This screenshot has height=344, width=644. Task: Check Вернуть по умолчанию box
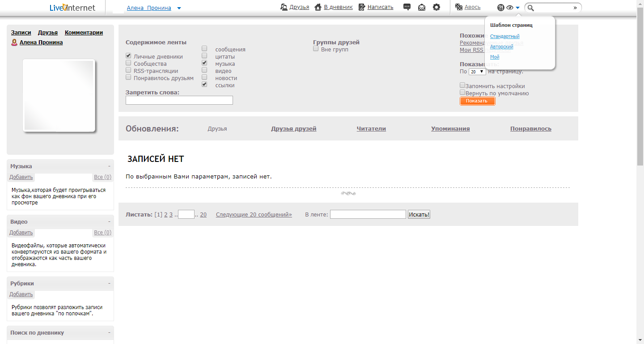point(462,92)
